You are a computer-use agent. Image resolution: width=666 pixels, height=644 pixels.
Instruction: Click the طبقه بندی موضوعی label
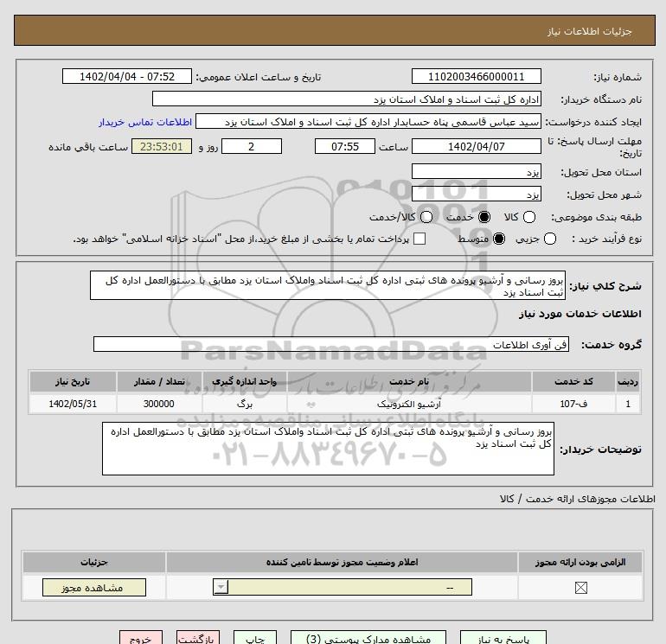pyautogui.click(x=596, y=217)
